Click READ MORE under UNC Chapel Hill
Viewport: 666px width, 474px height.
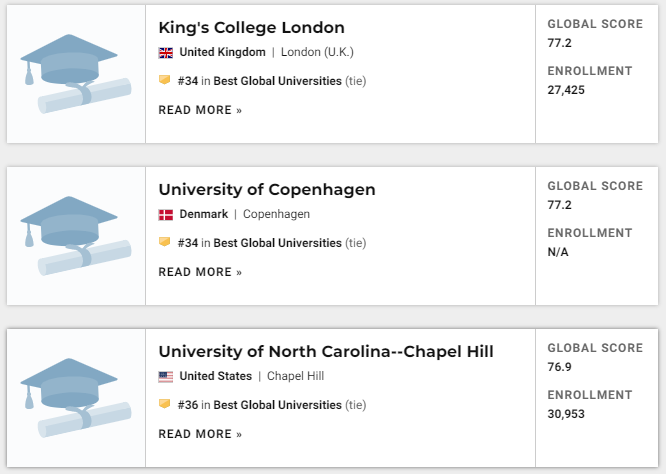point(200,434)
